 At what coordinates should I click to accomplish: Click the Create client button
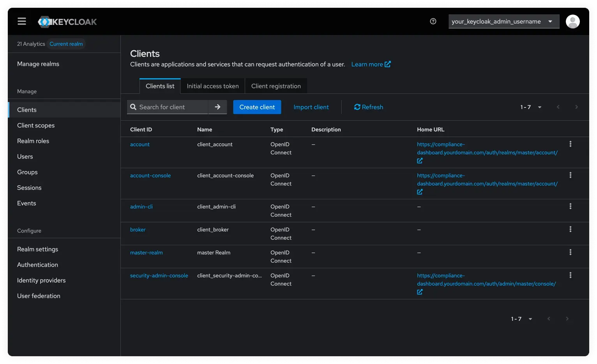(x=257, y=107)
